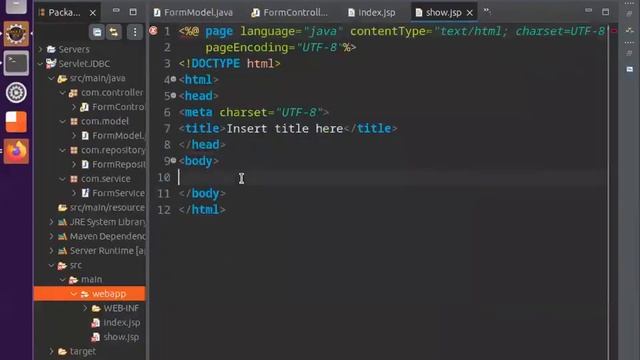Maximize the editor area

coord(605,12)
